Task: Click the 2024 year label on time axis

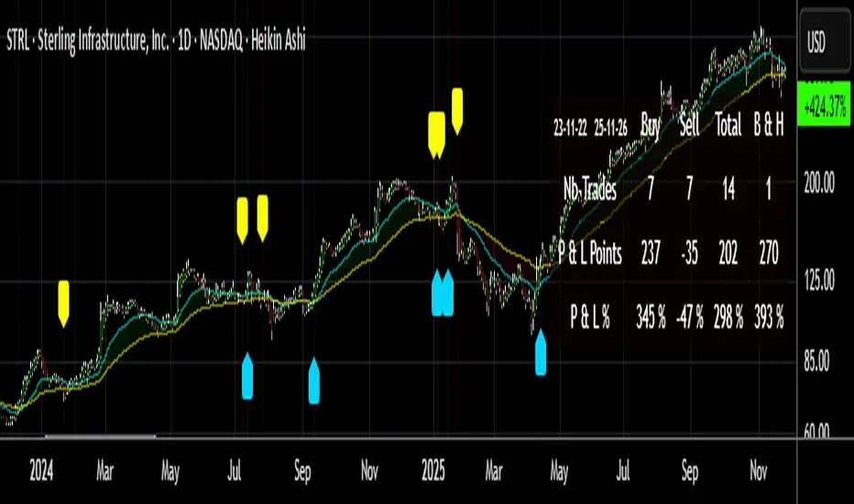Action: (41, 470)
